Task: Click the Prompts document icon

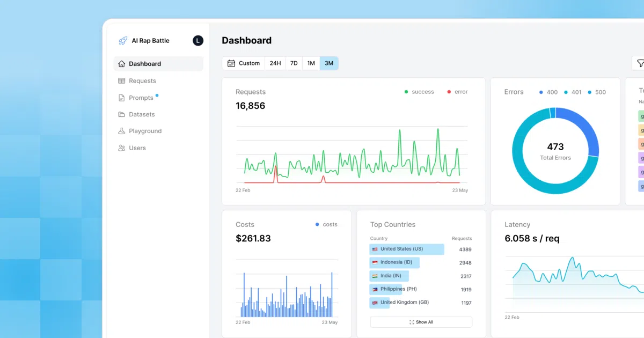Action: tap(122, 98)
